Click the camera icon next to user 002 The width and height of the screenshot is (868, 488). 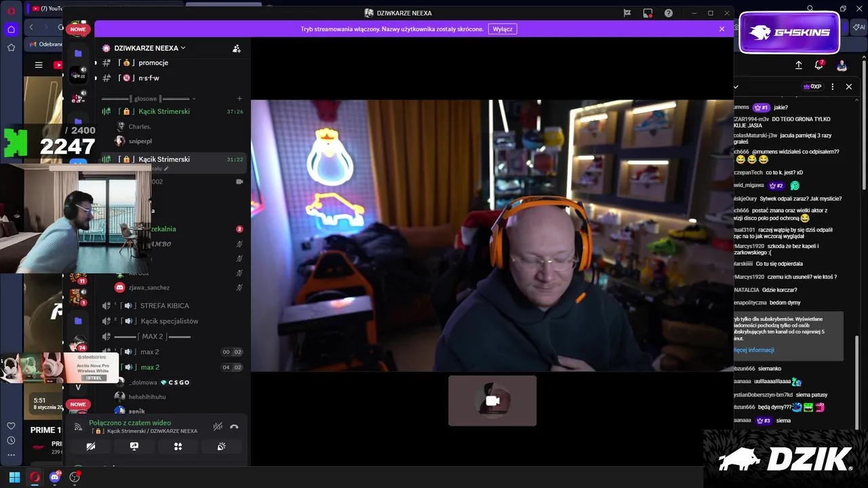(x=239, y=182)
